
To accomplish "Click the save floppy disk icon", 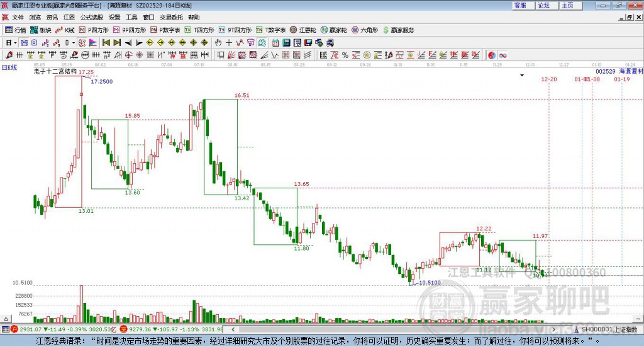I will tap(308, 42).
